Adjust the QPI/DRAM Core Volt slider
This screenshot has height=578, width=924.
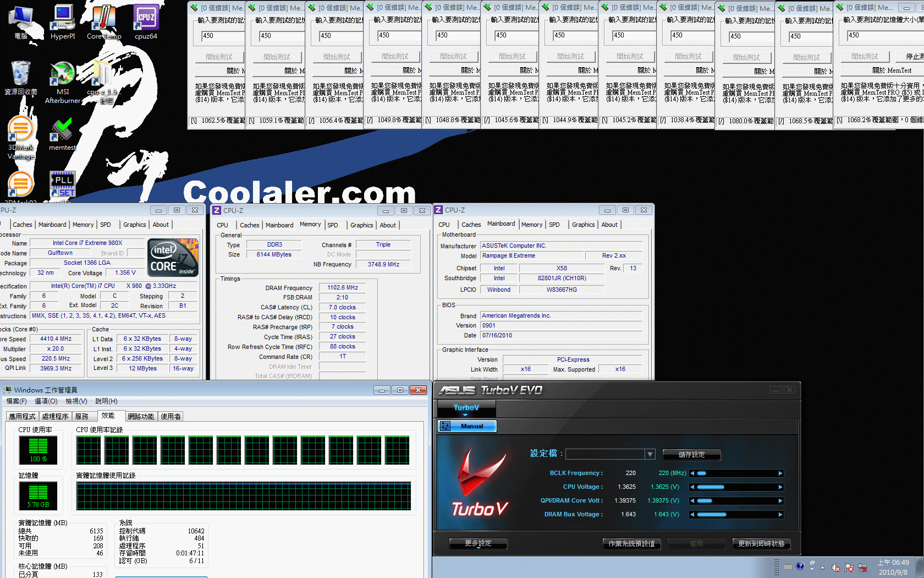pos(736,501)
